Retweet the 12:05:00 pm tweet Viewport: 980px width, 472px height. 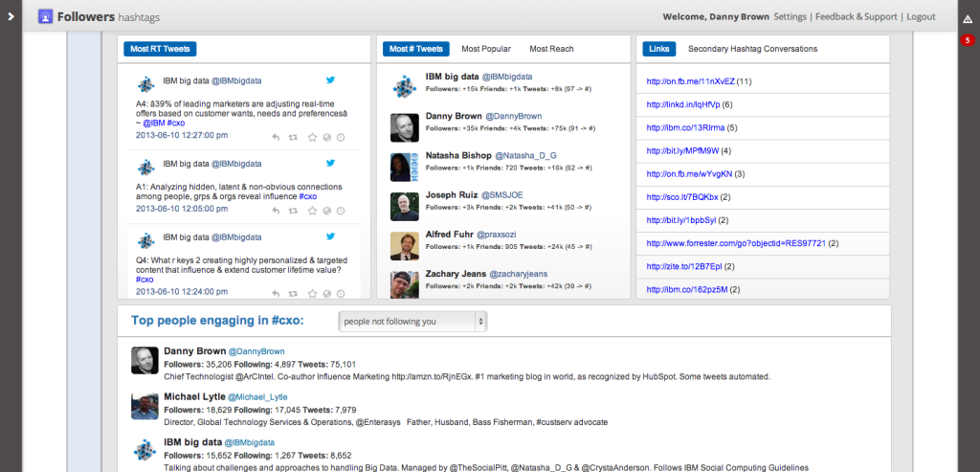coord(292,211)
